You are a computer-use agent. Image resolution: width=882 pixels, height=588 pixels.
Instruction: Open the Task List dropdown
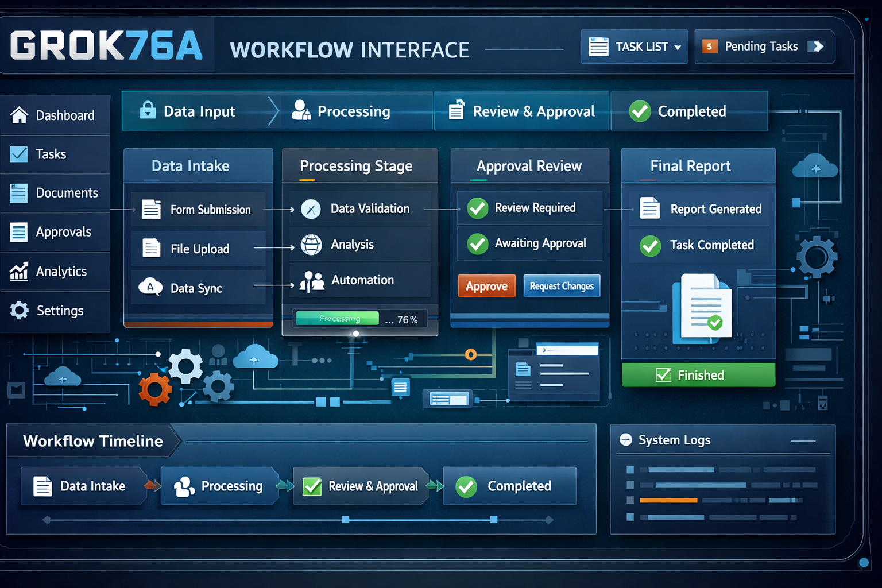[634, 47]
